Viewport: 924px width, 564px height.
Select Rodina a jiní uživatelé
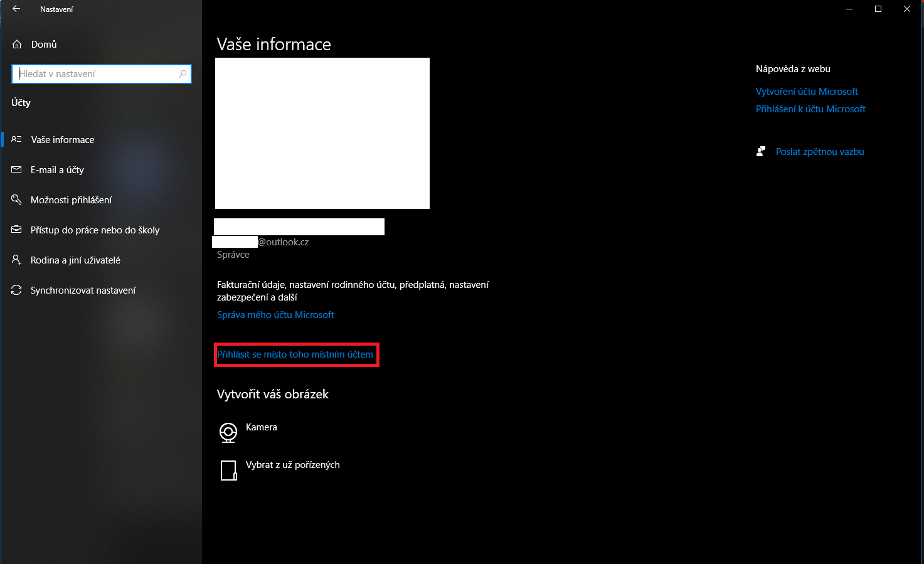point(75,260)
